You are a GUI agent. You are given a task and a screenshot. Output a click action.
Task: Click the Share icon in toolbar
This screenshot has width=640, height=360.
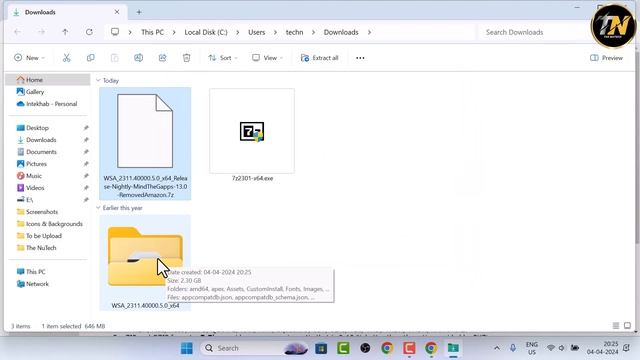tap(162, 58)
